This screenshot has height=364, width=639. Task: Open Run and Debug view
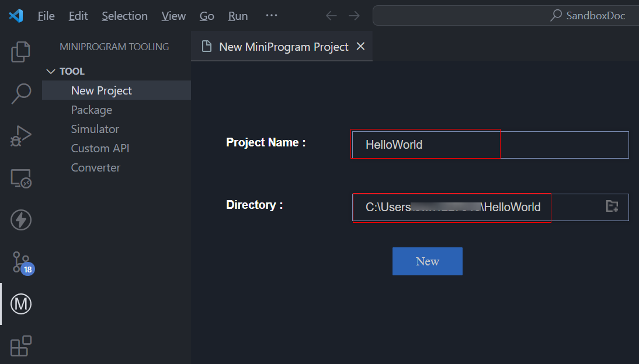21,136
